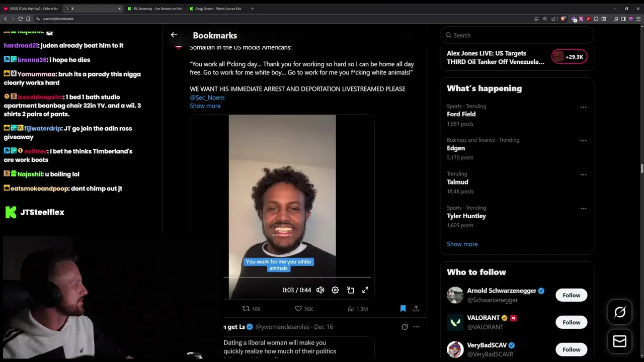Screen dimensions: 644x362
Task: Open Grok icon on right edge
Action: pos(620,312)
